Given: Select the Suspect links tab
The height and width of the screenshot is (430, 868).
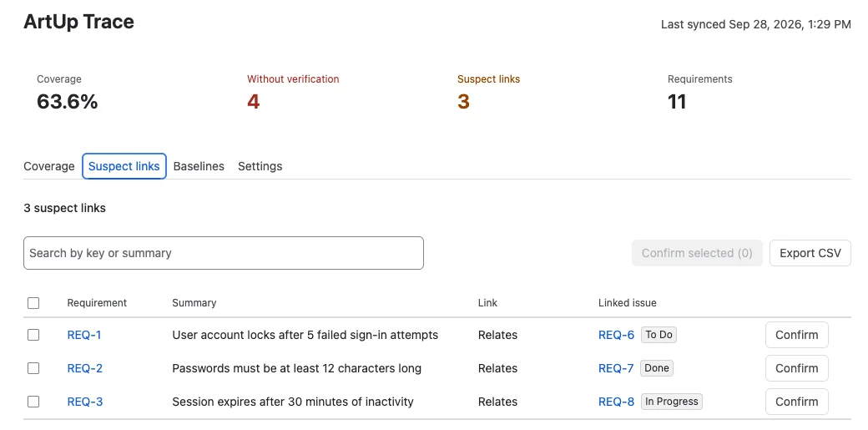Looking at the screenshot, I should (x=124, y=166).
